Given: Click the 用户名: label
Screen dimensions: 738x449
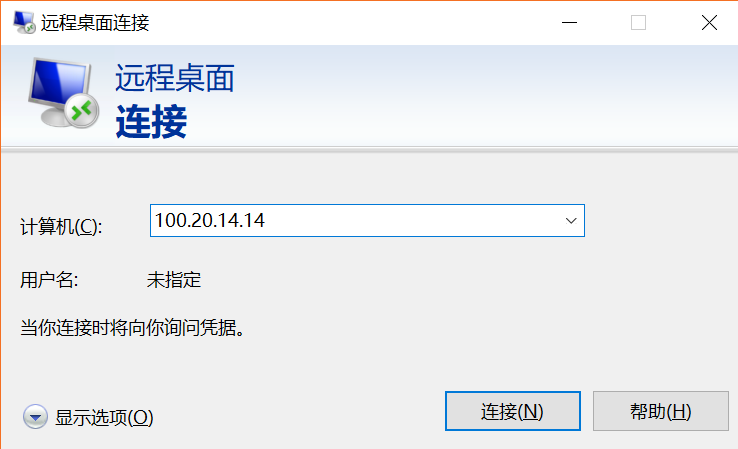Looking at the screenshot, I should click(49, 280).
